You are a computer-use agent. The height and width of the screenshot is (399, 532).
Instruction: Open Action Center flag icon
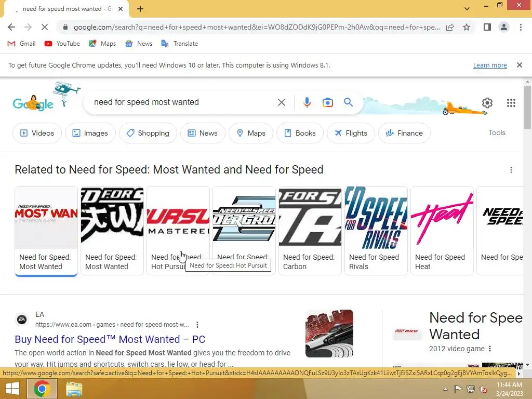coord(458,389)
